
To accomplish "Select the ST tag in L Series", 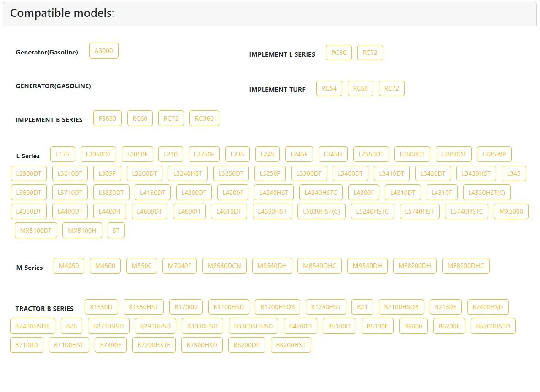I will click(116, 231).
